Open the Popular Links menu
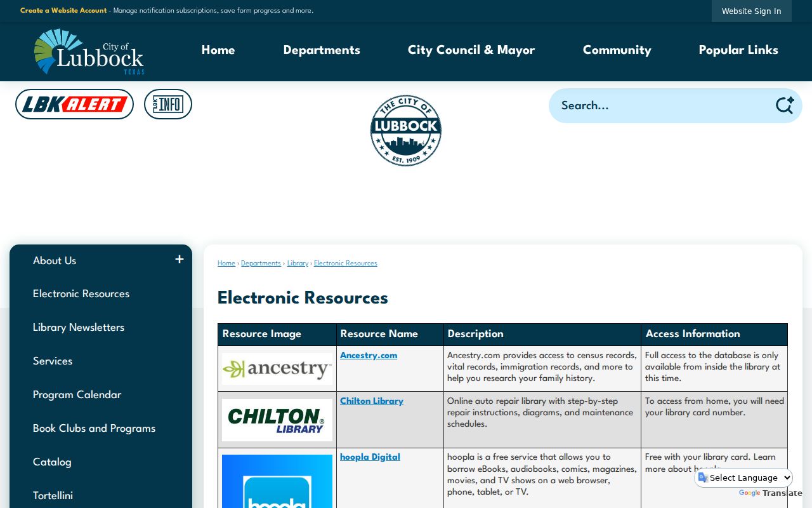Viewport: 812px width, 508px height. point(738,50)
